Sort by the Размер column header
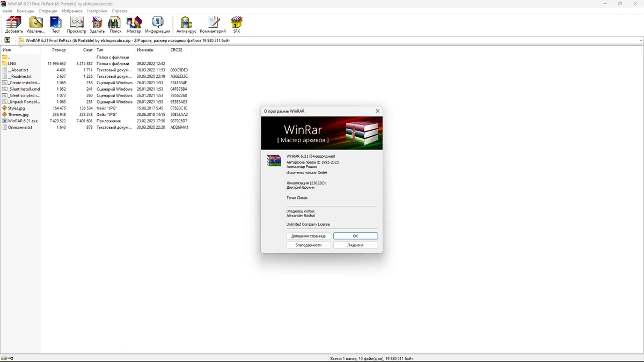 click(x=54, y=50)
